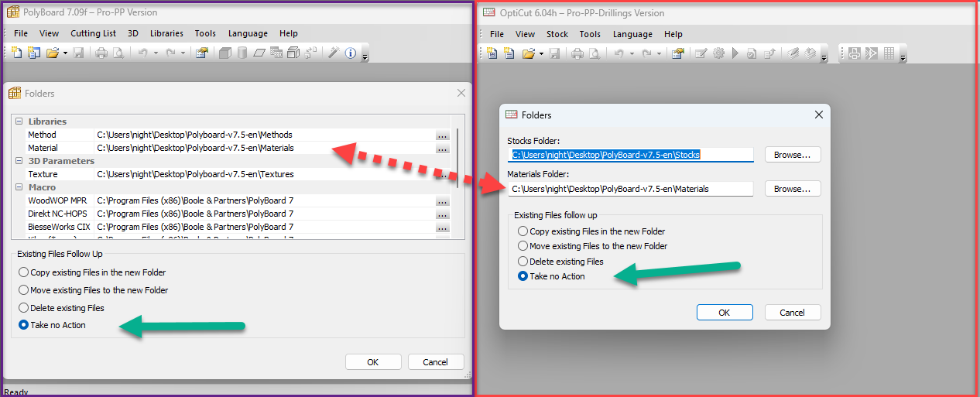Screen dimensions: 980x397
Task: Click the grid table icon in OptiCut toolbar
Action: point(889,53)
